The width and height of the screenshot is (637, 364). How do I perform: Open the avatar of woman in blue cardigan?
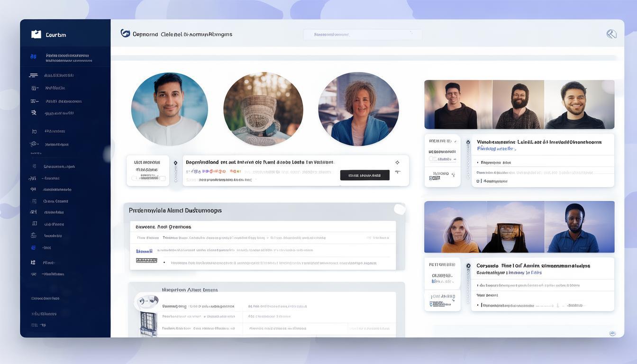coord(358,109)
